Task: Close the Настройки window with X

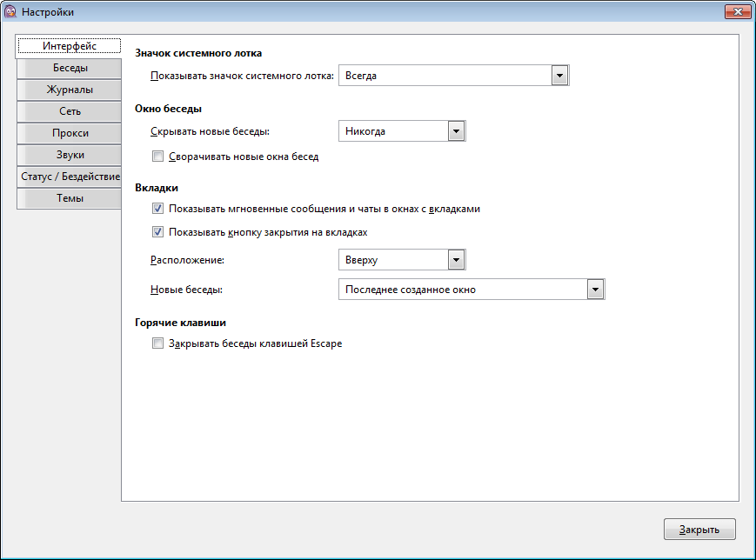Action: click(738, 11)
